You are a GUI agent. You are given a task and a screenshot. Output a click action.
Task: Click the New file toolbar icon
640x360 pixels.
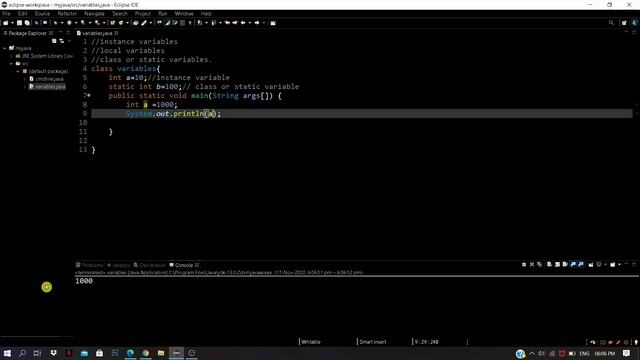[6, 23]
